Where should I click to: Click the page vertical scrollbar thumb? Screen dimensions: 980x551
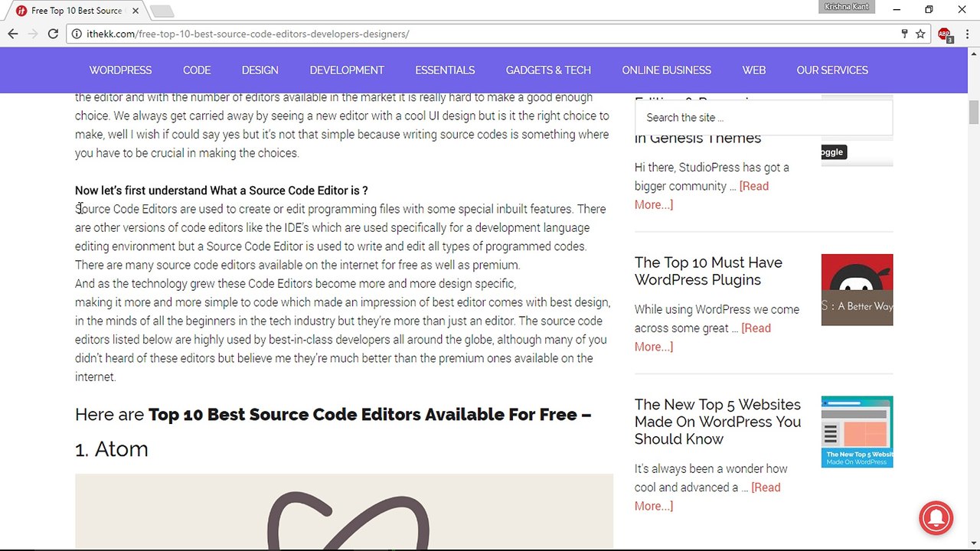click(x=974, y=112)
